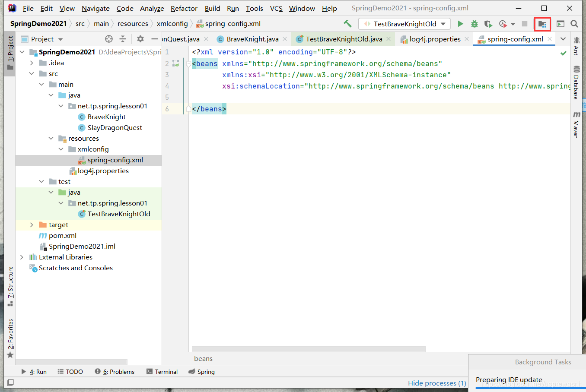Expand External Libraries node
Screen dimensions: 586x392
(x=22, y=257)
